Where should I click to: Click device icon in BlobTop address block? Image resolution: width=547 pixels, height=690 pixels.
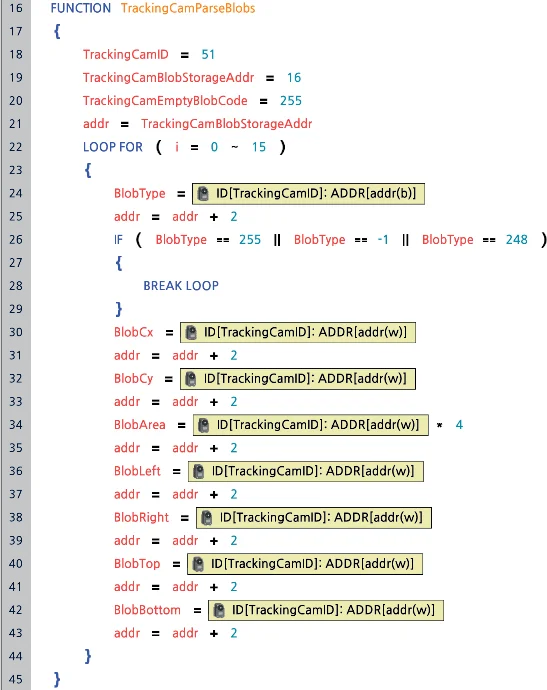point(198,564)
